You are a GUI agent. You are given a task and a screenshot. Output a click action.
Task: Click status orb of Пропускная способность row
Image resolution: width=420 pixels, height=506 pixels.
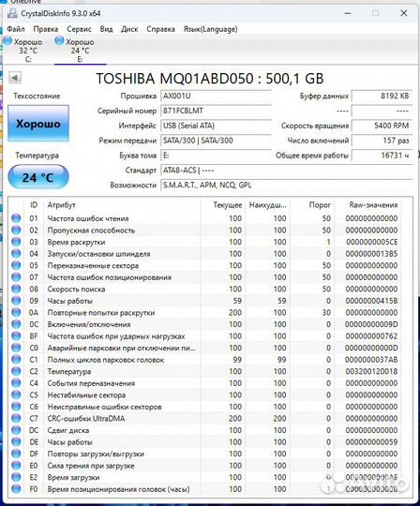16,231
